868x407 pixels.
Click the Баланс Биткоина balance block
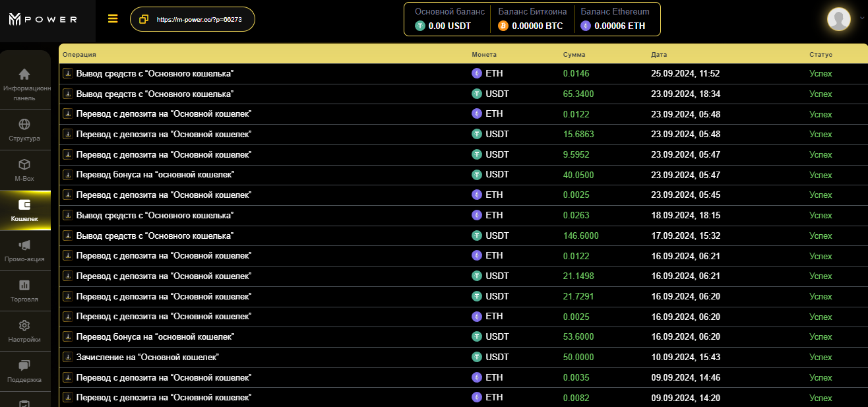532,19
